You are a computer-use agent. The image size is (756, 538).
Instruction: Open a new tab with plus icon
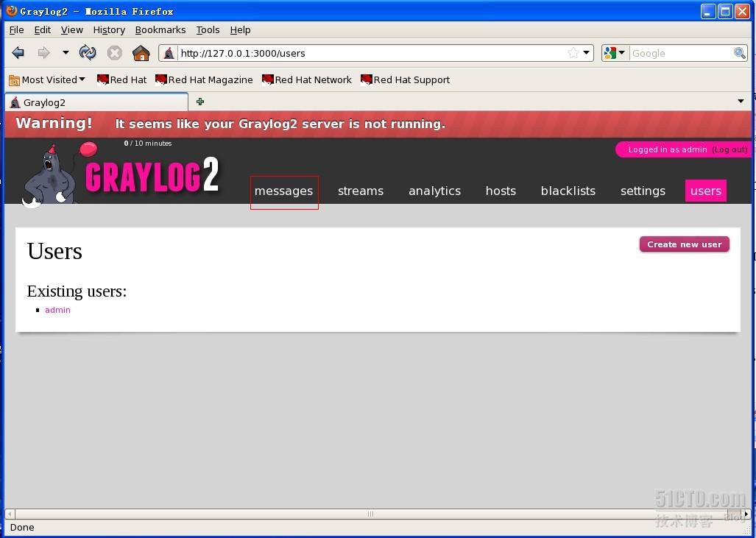200,102
